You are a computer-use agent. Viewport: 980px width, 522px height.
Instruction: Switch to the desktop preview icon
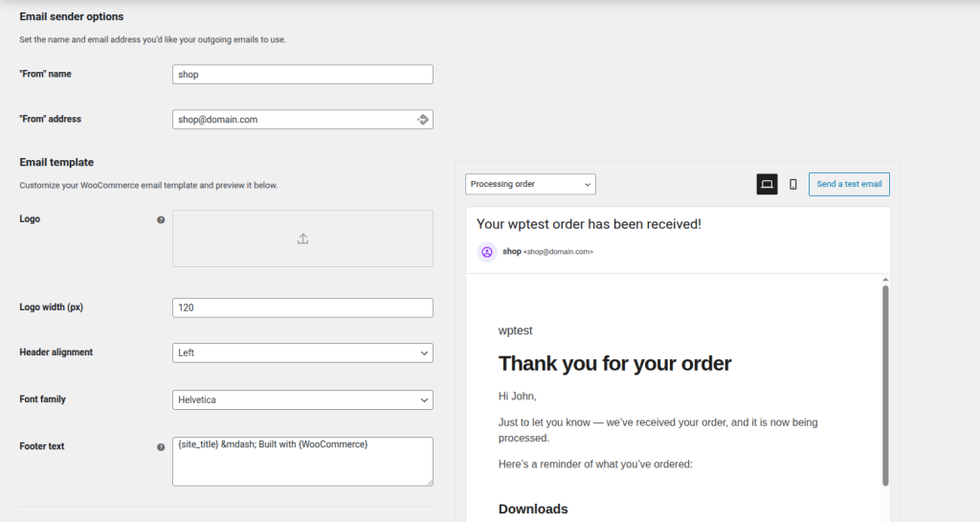[767, 184]
